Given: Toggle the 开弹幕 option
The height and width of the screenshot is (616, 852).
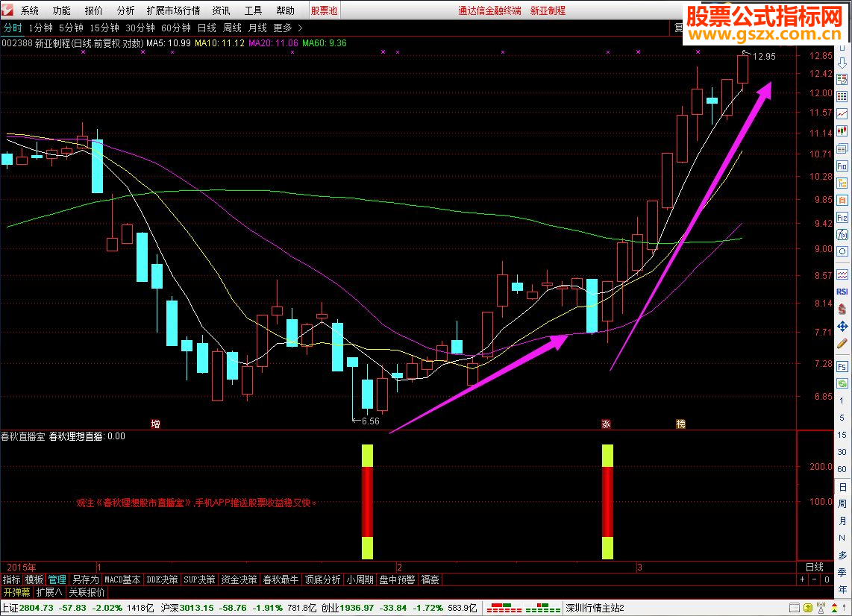Looking at the screenshot, I should tap(17, 592).
